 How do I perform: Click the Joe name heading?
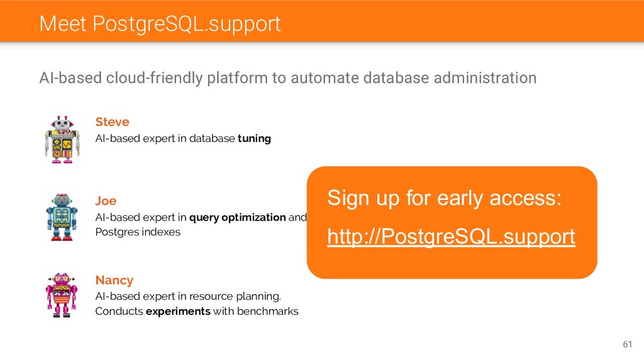point(106,200)
